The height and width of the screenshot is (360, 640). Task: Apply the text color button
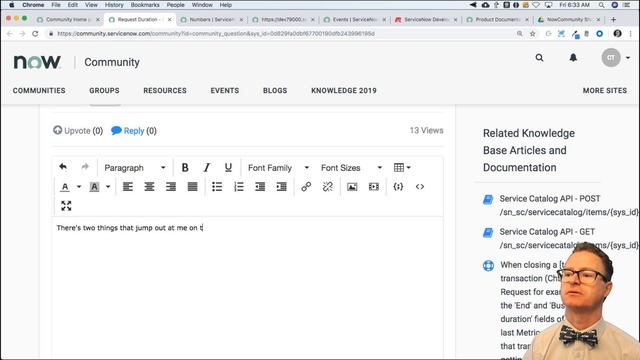point(64,187)
